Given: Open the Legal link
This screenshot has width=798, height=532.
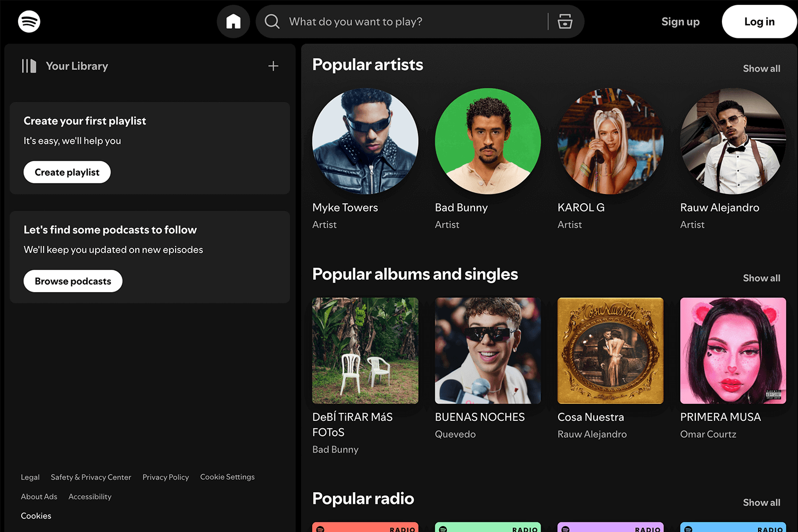Looking at the screenshot, I should [30, 477].
